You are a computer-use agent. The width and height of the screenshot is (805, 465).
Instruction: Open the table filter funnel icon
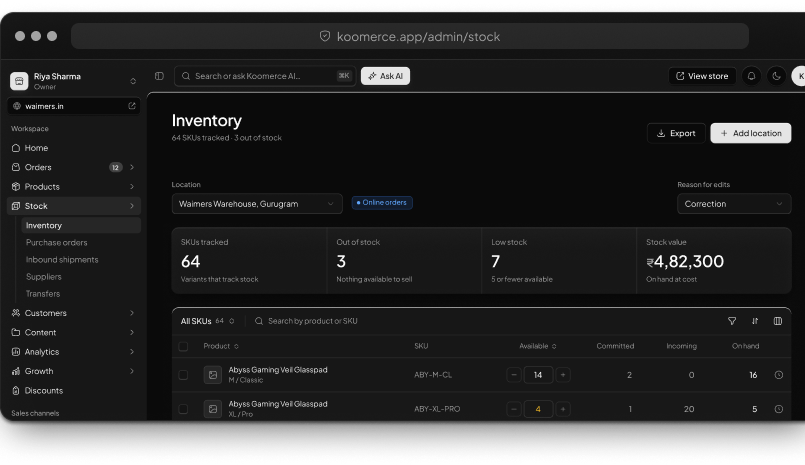(x=732, y=321)
